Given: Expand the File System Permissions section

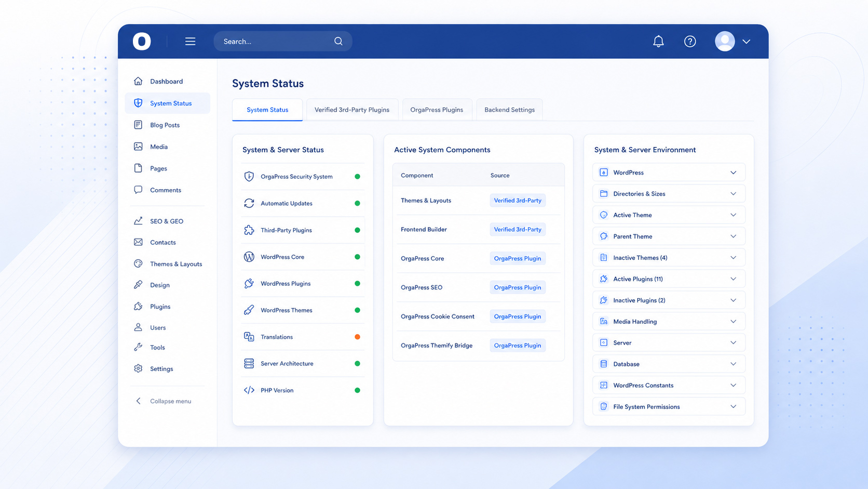Looking at the screenshot, I should [669, 407].
